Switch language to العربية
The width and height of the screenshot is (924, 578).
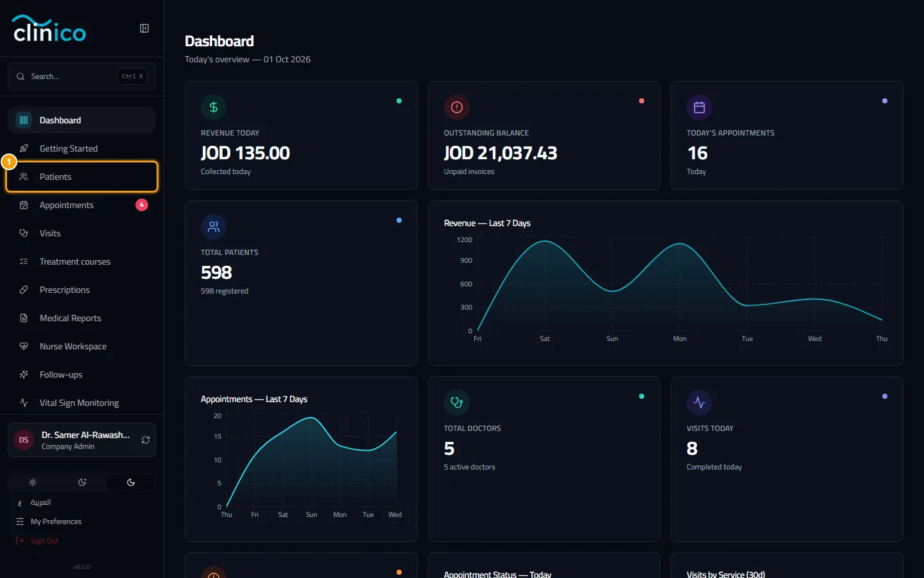pos(40,502)
